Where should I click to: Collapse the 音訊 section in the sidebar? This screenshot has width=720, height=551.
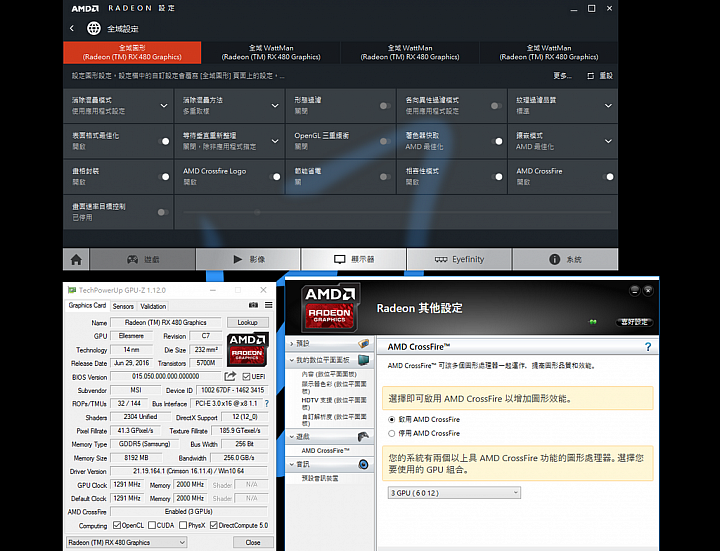292,465
